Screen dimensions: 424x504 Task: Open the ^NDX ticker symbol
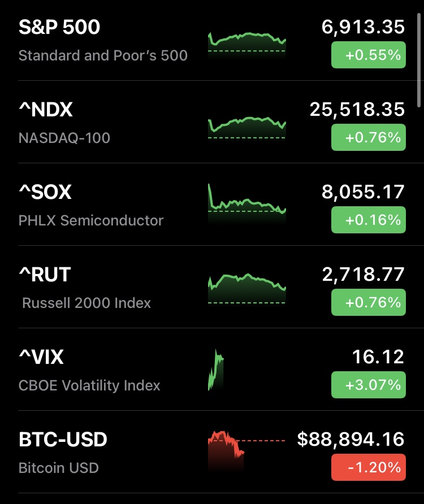coord(46,110)
